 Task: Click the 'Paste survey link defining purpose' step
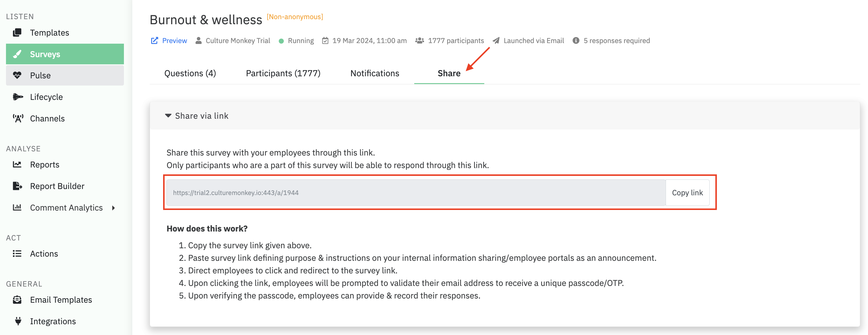422,258
